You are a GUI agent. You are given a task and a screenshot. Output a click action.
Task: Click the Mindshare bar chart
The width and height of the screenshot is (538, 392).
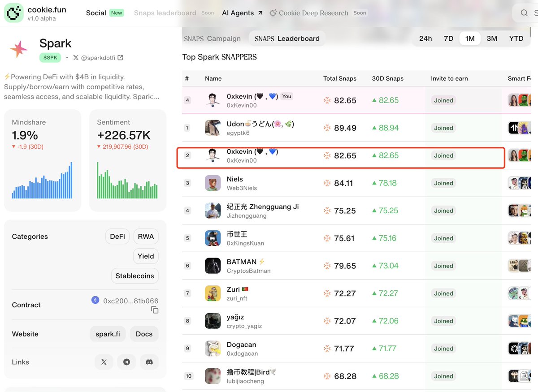coord(42,180)
